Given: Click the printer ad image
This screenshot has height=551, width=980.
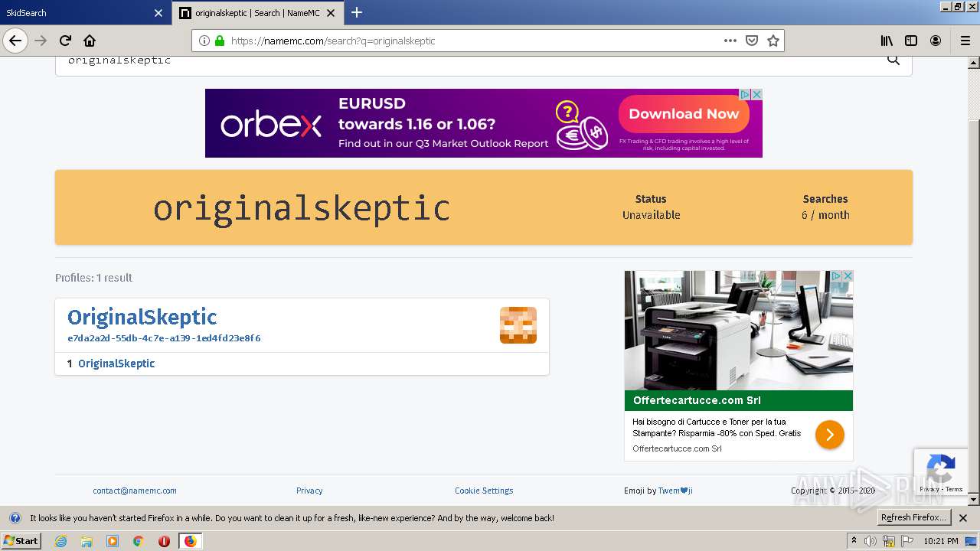Looking at the screenshot, I should pyautogui.click(x=738, y=331).
